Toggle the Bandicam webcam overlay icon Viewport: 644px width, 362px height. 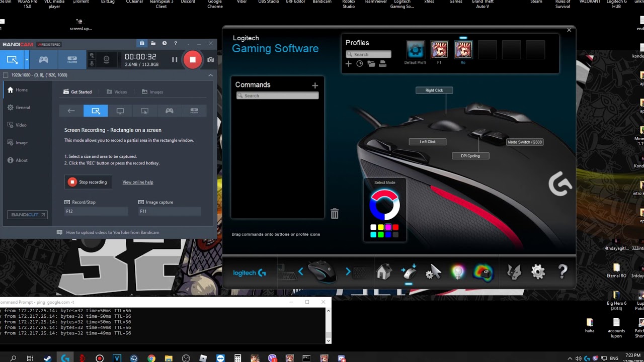click(106, 60)
